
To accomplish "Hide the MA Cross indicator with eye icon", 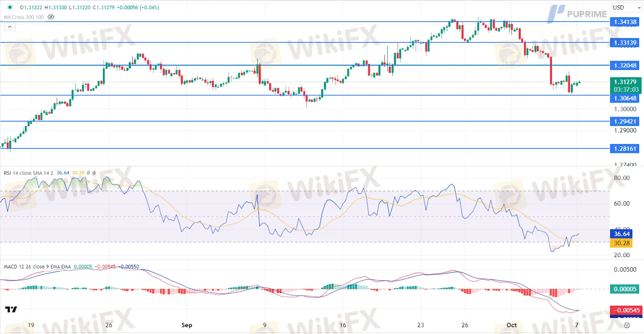I will point(51,17).
